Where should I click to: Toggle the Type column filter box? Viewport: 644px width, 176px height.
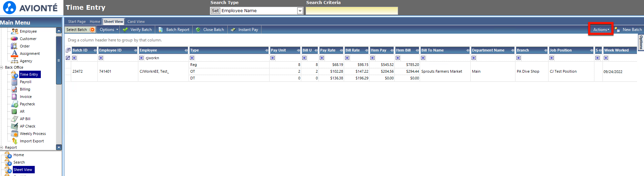192,58
